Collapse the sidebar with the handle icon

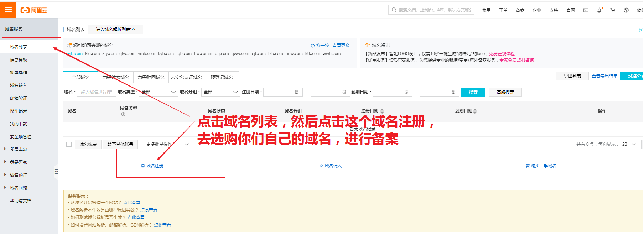tap(56, 172)
